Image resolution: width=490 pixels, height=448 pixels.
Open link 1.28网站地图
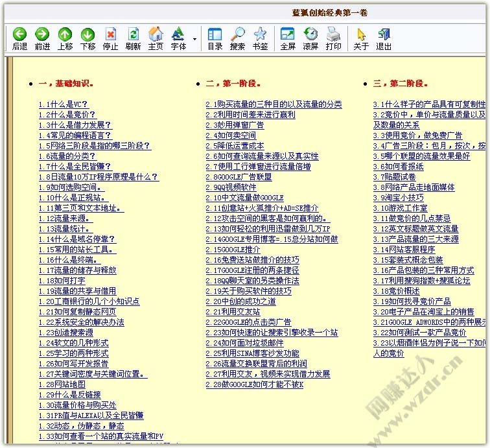pos(62,384)
